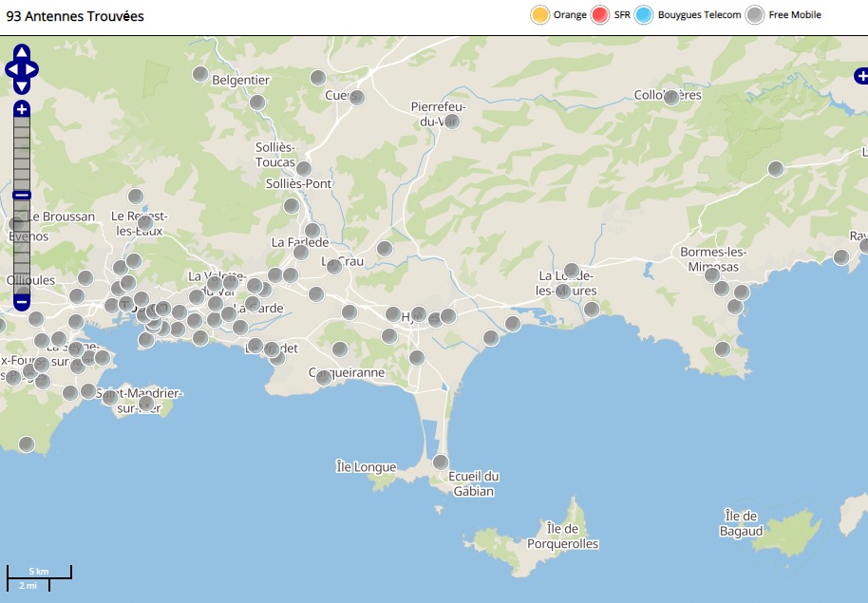This screenshot has height=603, width=868.
Task: Zoom out using the bottom minus button
Action: (x=22, y=303)
